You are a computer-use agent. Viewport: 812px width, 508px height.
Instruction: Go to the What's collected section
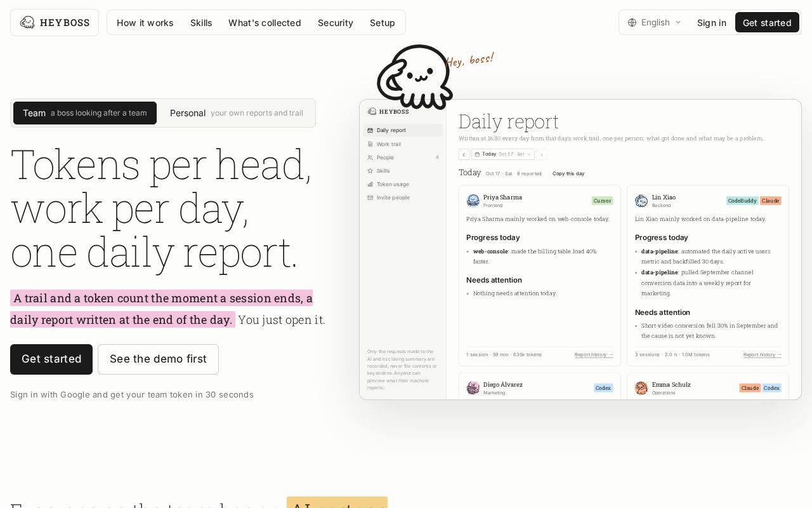(265, 23)
